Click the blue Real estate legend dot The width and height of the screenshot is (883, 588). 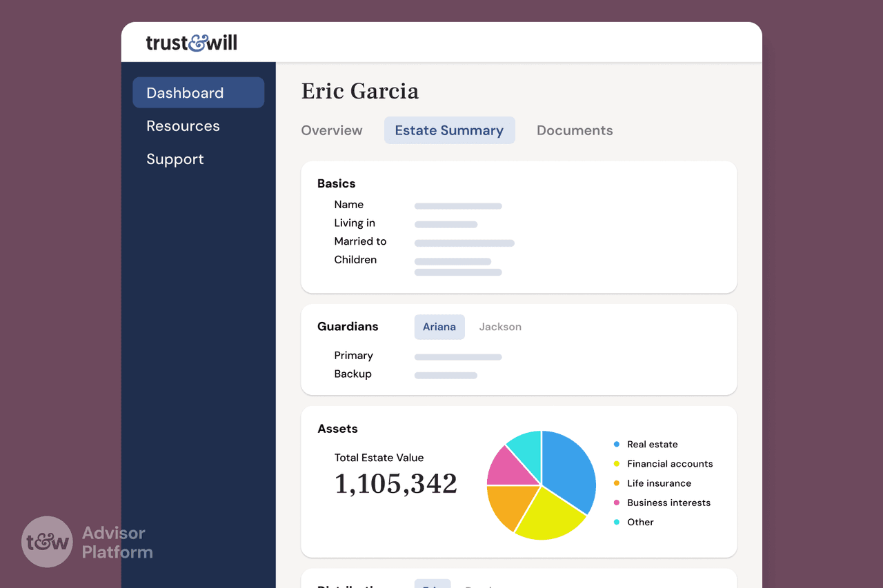tap(615, 444)
